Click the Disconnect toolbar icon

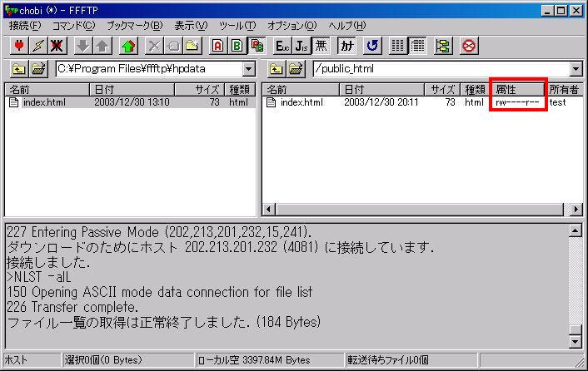57,46
